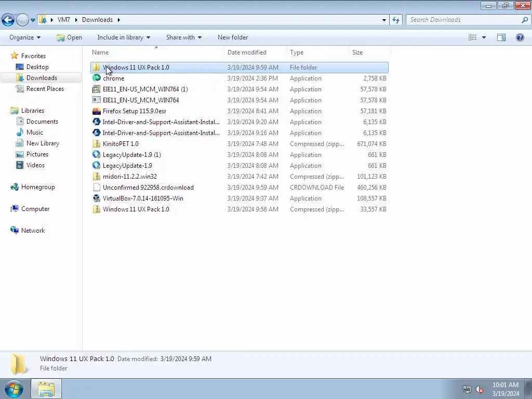Click the 671,074 KB size cell
Screen dimensions: 532x399
(x=371, y=143)
